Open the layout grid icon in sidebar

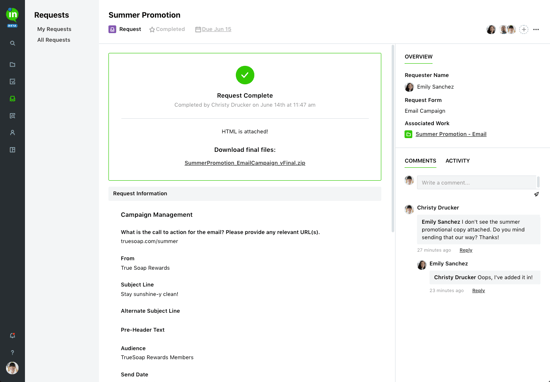pyautogui.click(x=12, y=150)
